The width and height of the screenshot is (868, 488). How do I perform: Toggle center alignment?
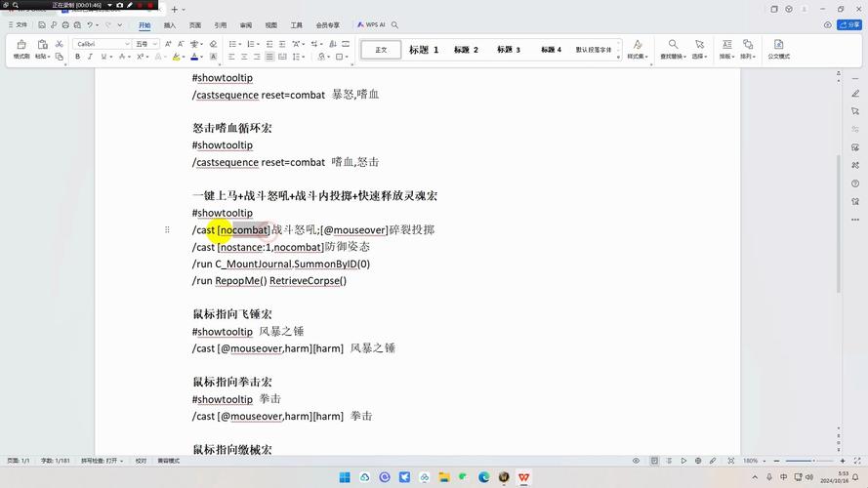coord(244,57)
